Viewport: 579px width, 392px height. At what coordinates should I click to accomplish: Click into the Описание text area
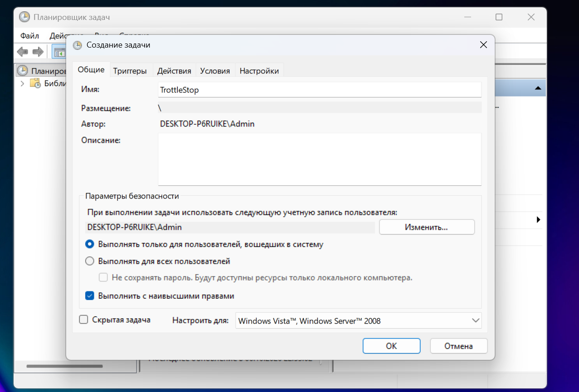(320, 159)
